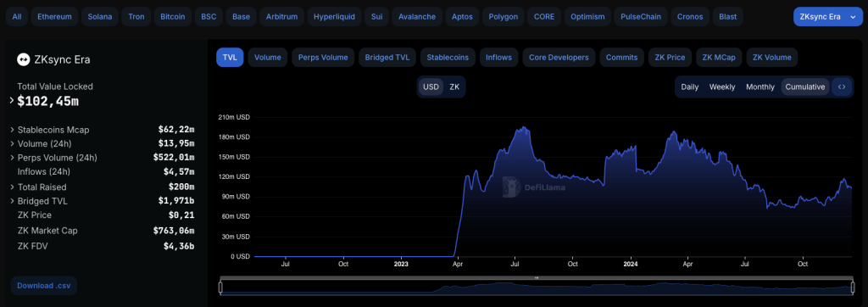Toggle the Stablecoins chart series
The width and height of the screenshot is (868, 307).
[448, 57]
